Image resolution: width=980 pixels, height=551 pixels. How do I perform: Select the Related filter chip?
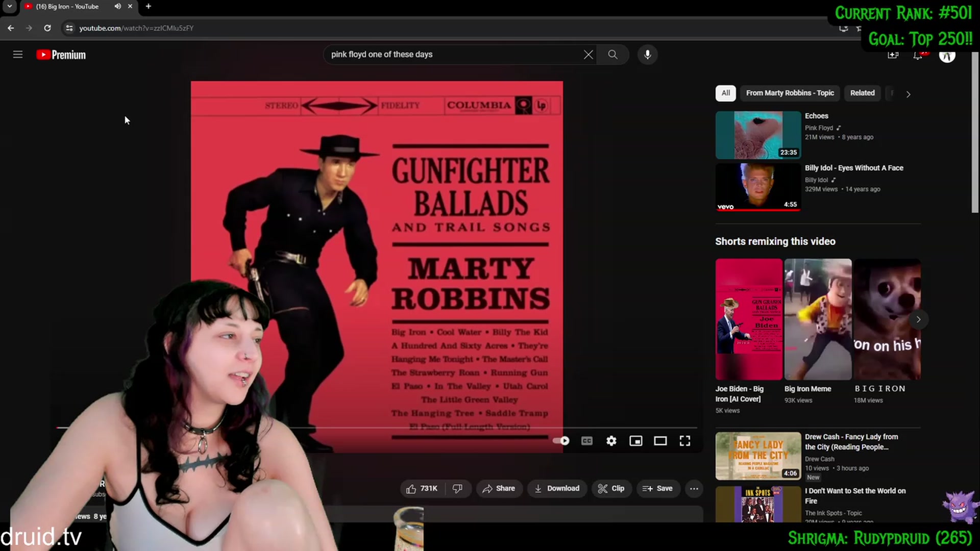862,93
